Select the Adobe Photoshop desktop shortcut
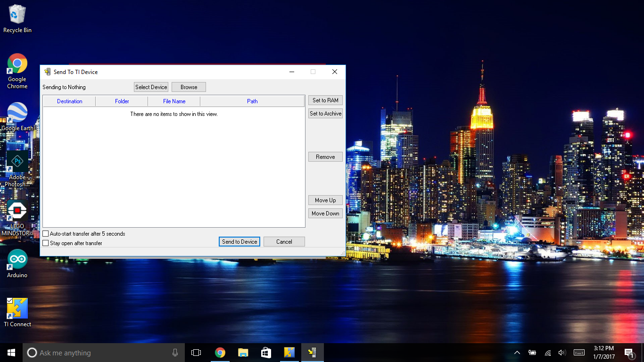This screenshot has width=644, height=362. pos(17,169)
